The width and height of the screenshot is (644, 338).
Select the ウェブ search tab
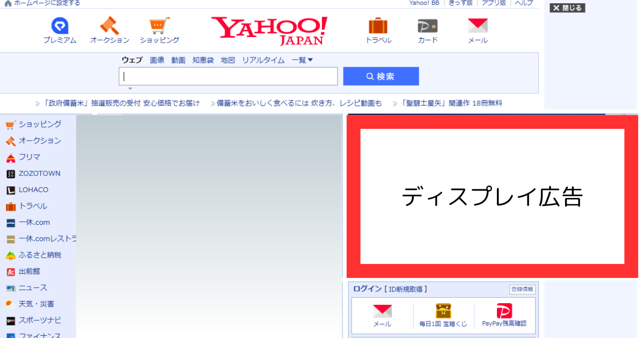point(132,60)
